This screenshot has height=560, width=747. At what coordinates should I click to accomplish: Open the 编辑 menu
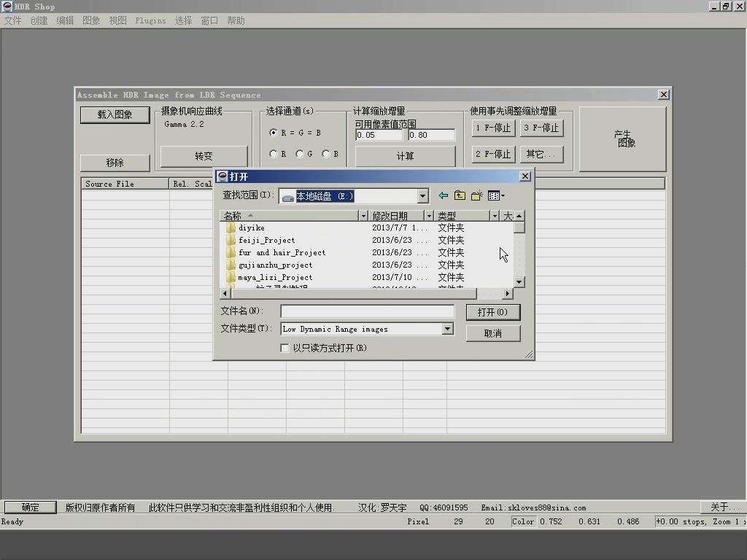(65, 20)
